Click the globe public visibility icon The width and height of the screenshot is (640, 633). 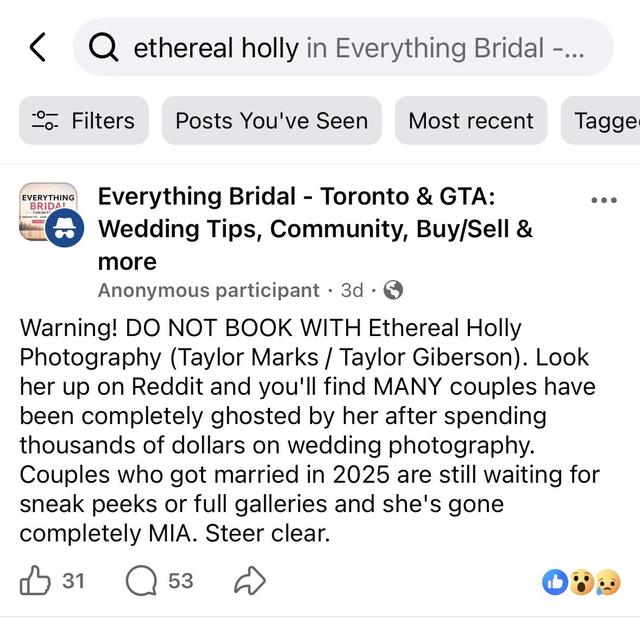click(393, 290)
